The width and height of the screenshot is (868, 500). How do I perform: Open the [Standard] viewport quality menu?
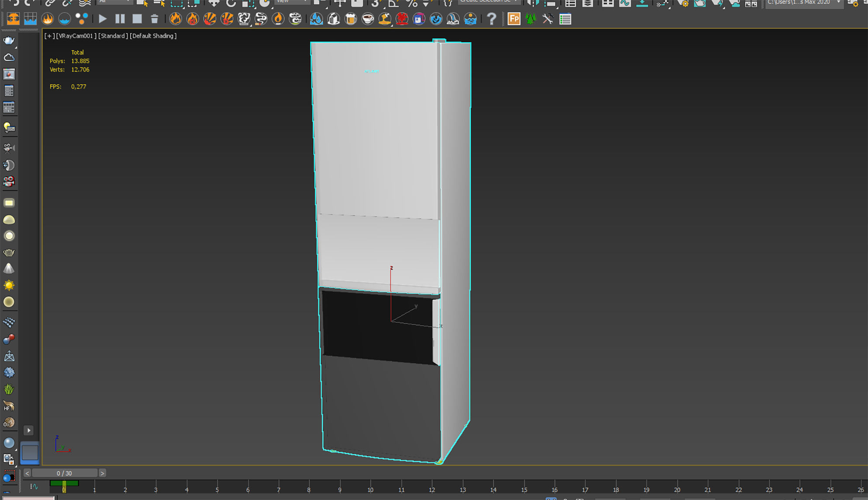[113, 36]
